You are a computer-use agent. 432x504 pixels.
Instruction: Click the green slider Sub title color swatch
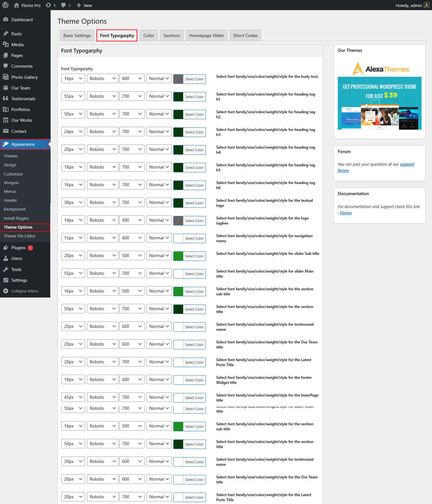click(178, 256)
